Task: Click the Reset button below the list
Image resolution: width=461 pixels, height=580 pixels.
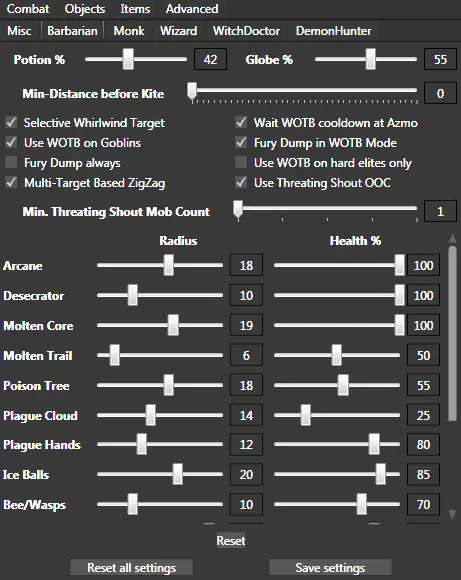Action: click(231, 540)
